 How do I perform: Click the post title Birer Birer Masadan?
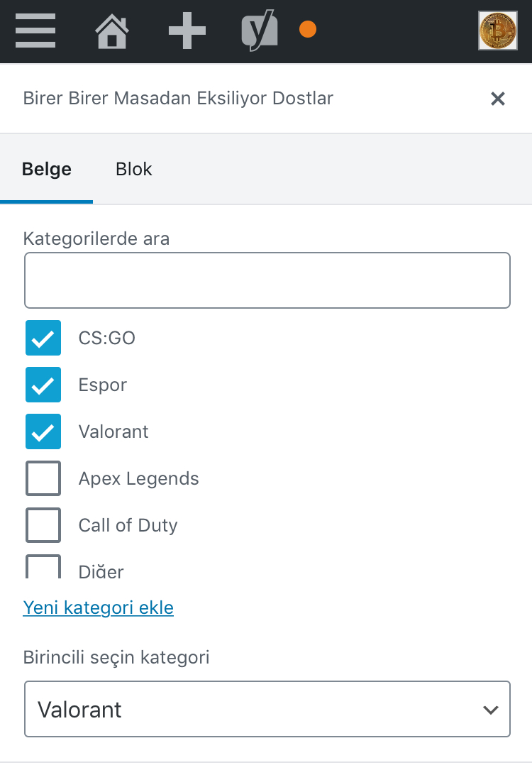coord(178,98)
